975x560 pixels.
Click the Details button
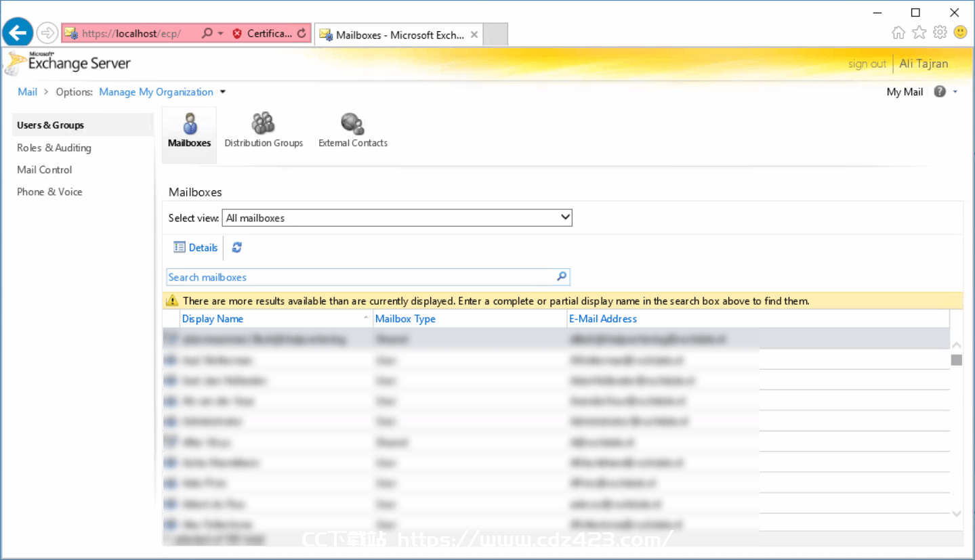click(196, 248)
